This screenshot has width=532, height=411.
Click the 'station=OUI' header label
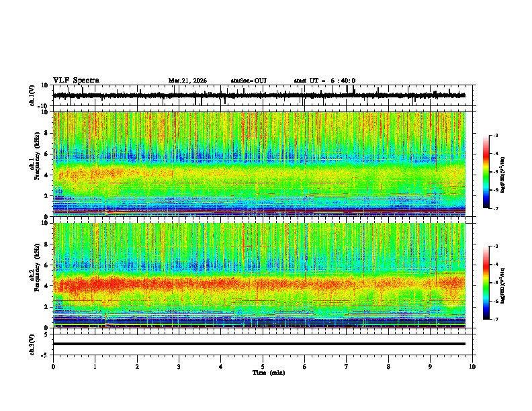[x=249, y=81]
